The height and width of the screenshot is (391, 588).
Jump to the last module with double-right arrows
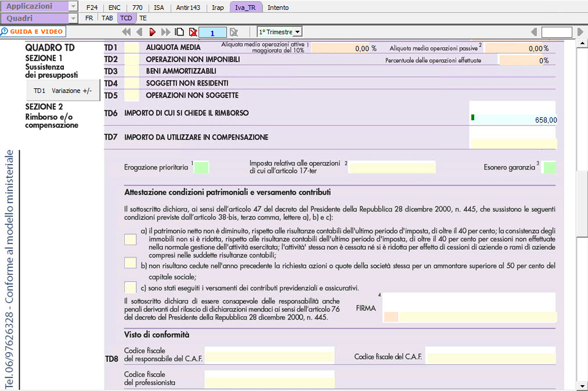pos(165,33)
